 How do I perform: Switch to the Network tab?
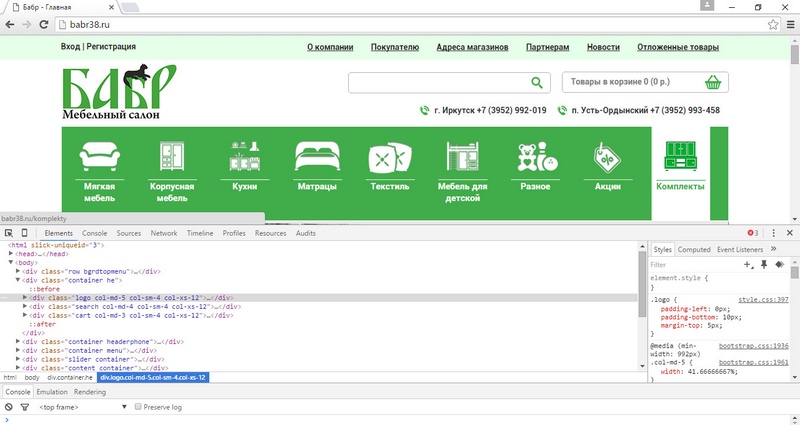click(x=164, y=233)
